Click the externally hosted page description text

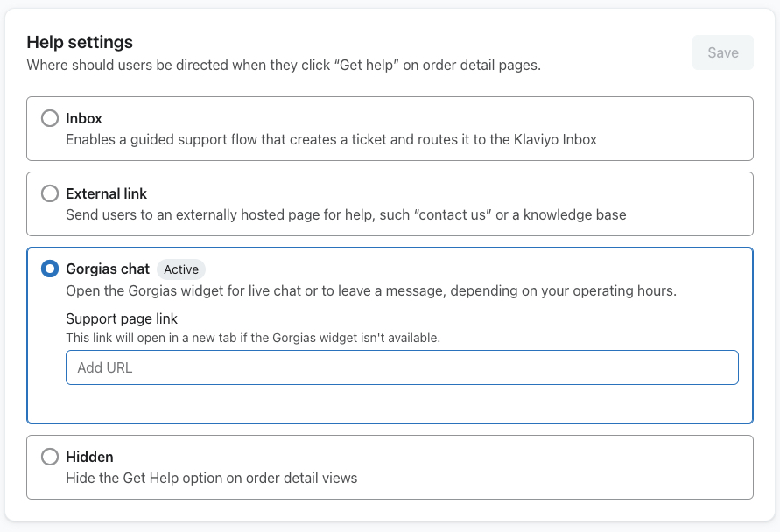[x=346, y=214]
